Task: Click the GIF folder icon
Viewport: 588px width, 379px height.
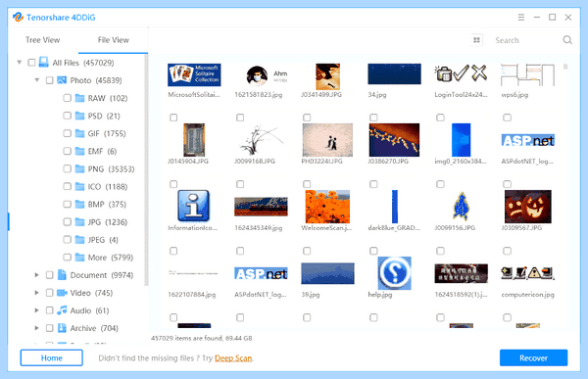Action: coord(79,133)
